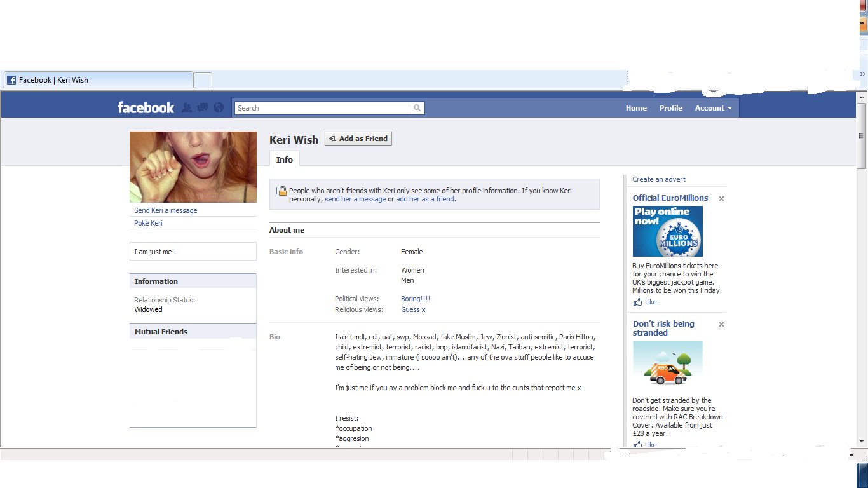Open the messages icon in header
The width and height of the screenshot is (868, 488).
203,108
